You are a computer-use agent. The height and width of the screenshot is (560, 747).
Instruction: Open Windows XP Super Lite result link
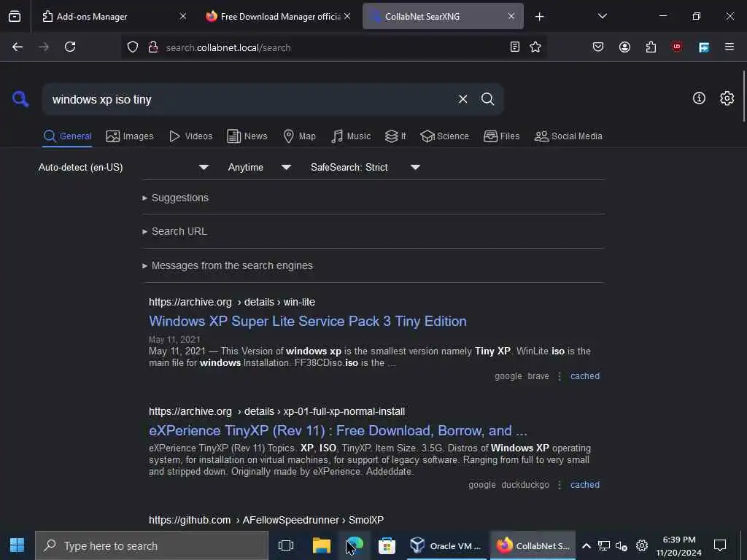pyautogui.click(x=308, y=321)
